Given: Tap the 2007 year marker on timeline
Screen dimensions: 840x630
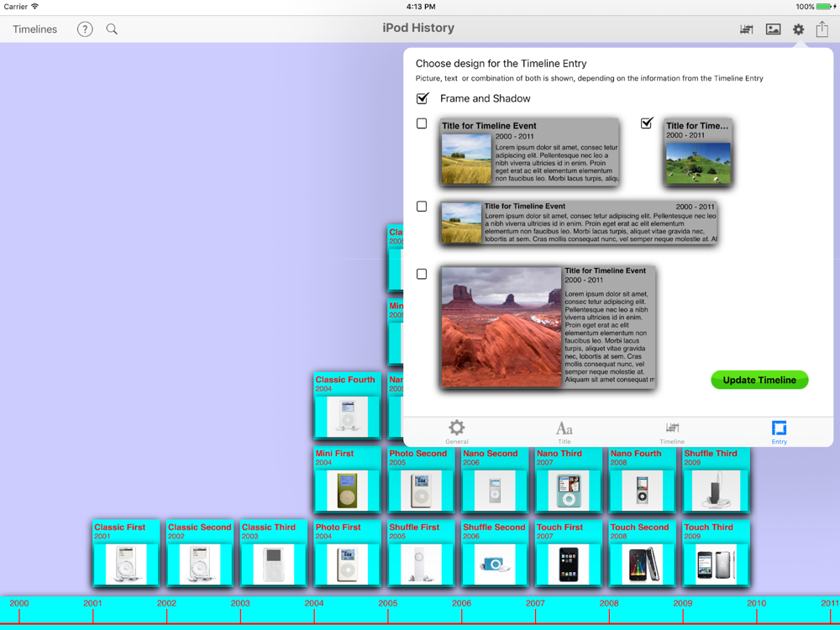Looking at the screenshot, I should (x=535, y=603).
